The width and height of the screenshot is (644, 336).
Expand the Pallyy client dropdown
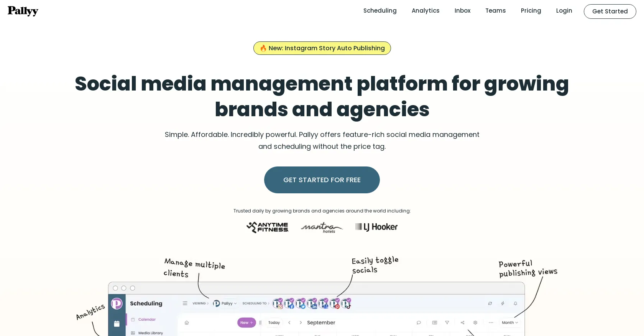coord(225,303)
